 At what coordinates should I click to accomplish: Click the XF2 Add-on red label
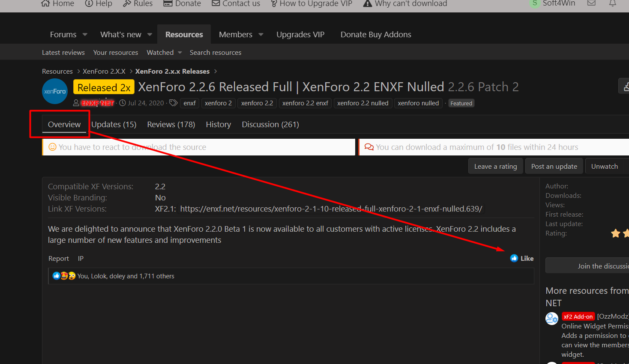pos(578,316)
